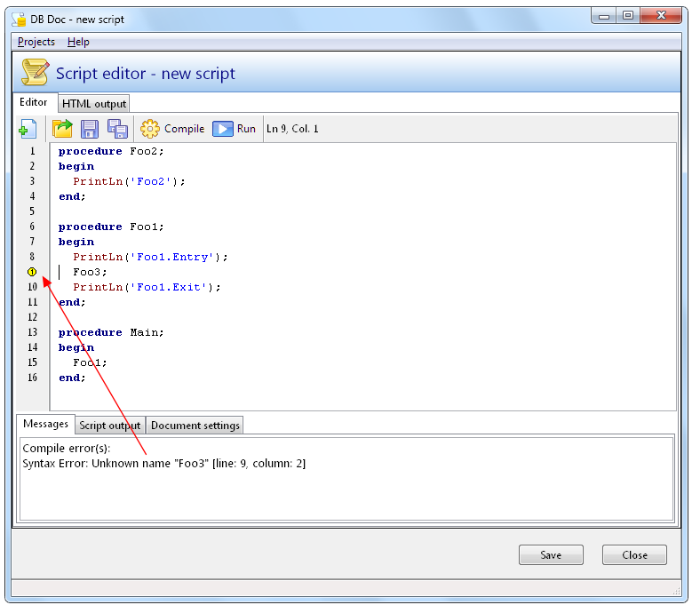
Task: Compile the script with gear icon
Action: coord(172,129)
